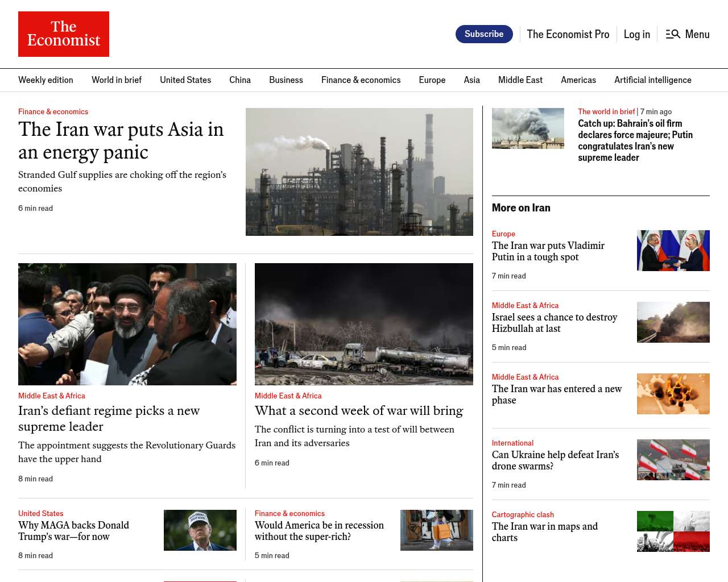This screenshot has width=728, height=582.
Task: Open the burned tanker truck photo
Action: pos(363,324)
